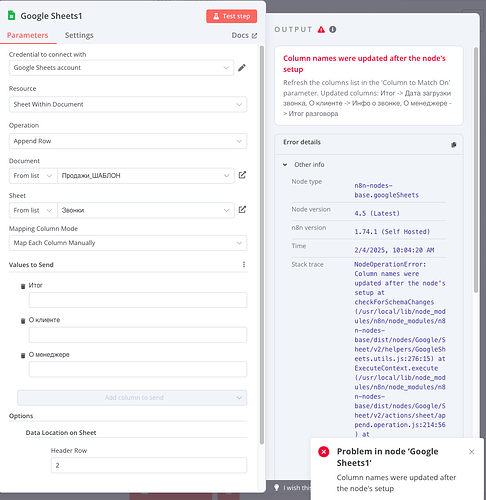Run the Test step button
This screenshot has width=486, height=500.
click(x=232, y=16)
